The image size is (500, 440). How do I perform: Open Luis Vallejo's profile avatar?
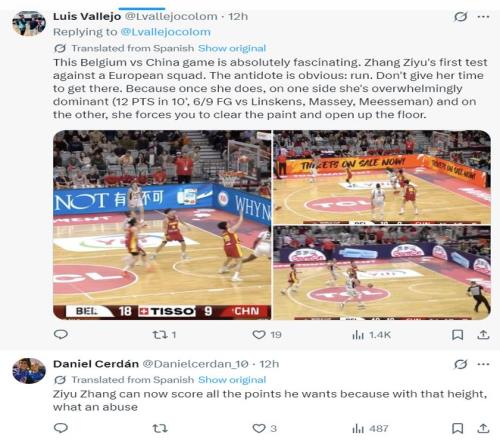(29, 23)
